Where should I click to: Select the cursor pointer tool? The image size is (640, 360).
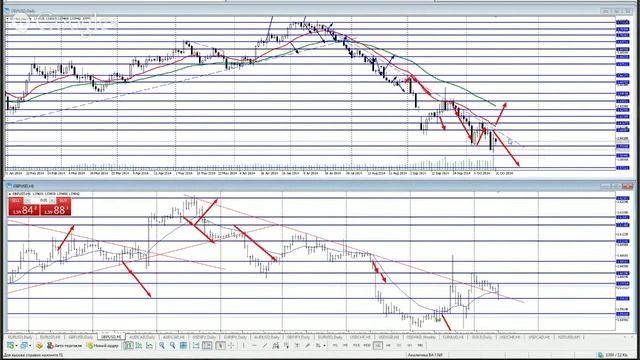coord(220,346)
